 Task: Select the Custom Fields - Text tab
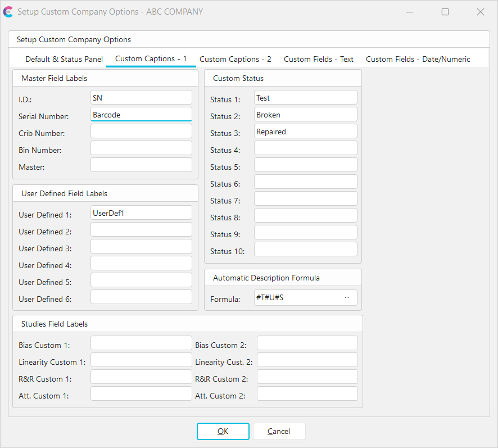click(319, 59)
